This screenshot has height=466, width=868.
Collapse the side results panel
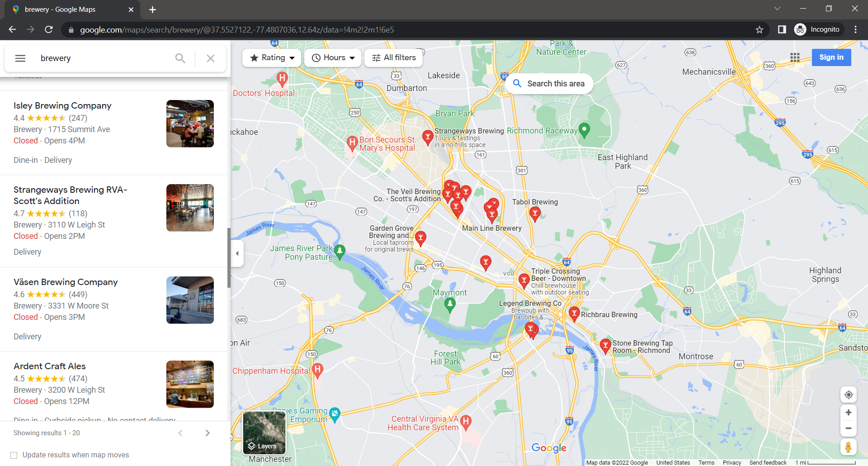[x=237, y=253]
